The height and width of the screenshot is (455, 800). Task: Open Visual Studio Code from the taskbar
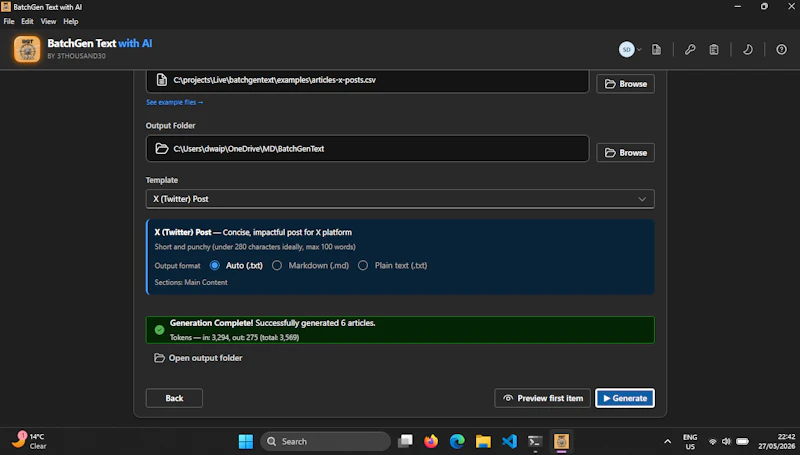[509, 441]
